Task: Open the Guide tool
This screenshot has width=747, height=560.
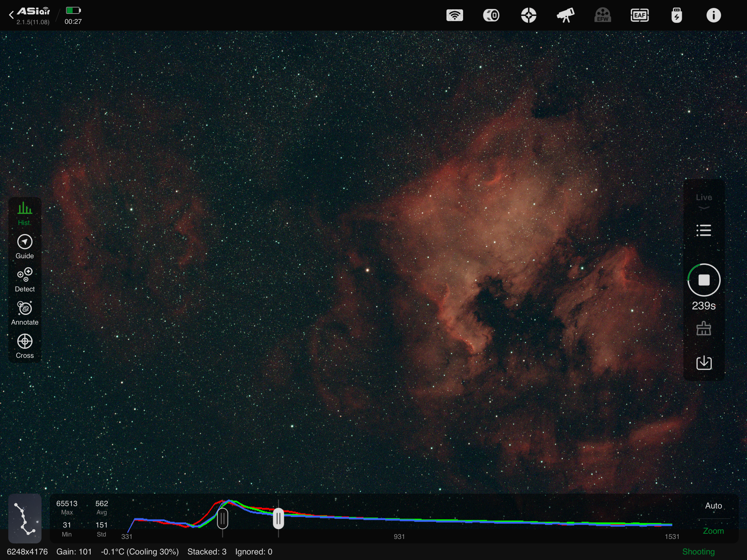Action: (25, 247)
